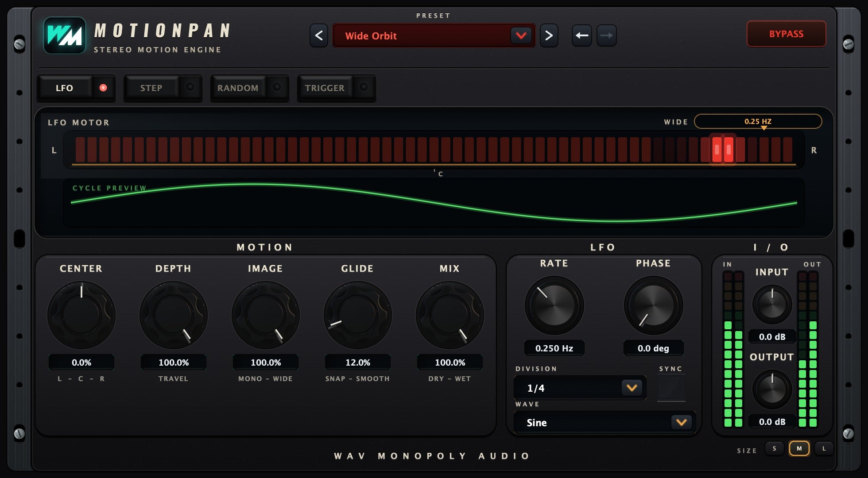868x478 pixels.
Task: Click the L–R pan position meter strip
Action: pyautogui.click(x=434, y=150)
